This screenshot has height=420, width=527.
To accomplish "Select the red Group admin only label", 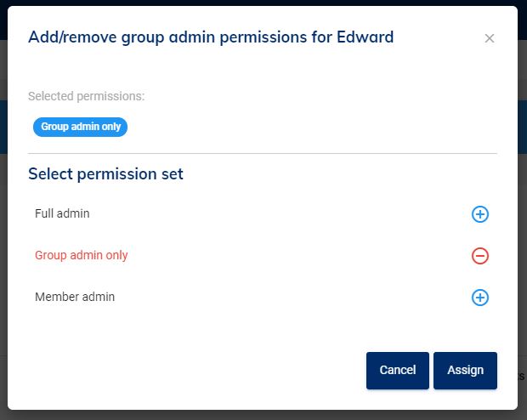I will [x=81, y=255].
